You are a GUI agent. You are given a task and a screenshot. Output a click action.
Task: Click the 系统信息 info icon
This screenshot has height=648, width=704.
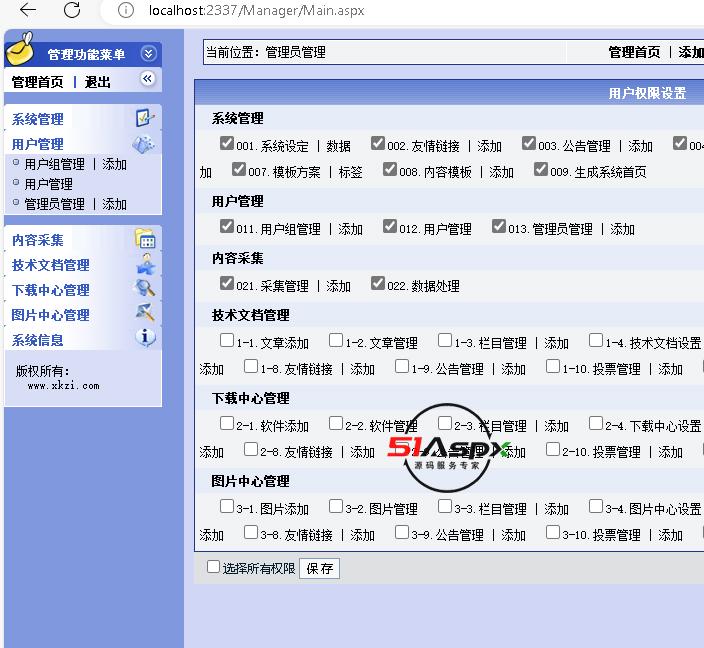point(145,336)
